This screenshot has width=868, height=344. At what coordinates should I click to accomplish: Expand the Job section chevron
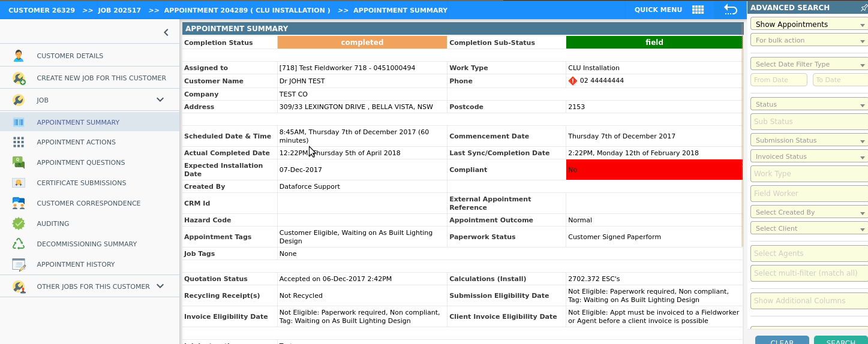pos(160,100)
